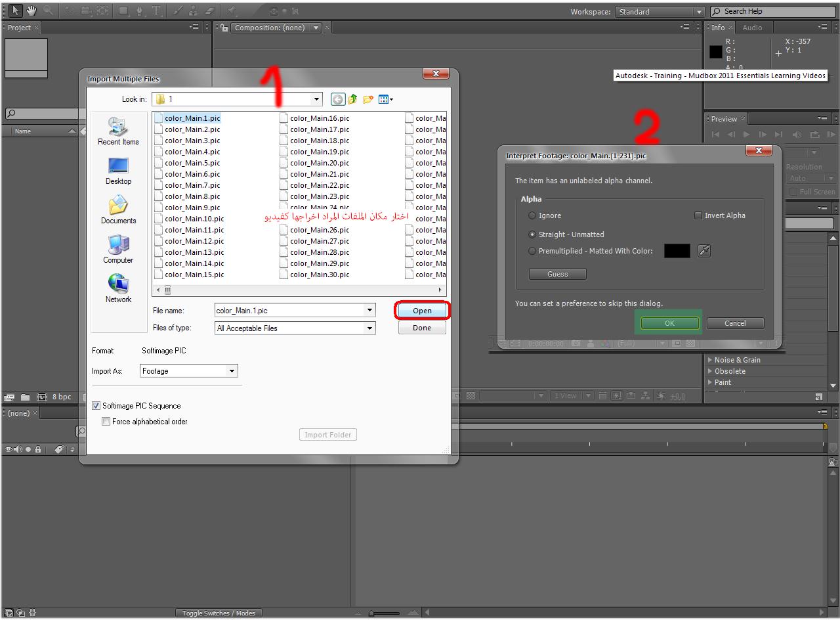Open the File name dropdown arrow
840x620 pixels.
[x=369, y=310]
